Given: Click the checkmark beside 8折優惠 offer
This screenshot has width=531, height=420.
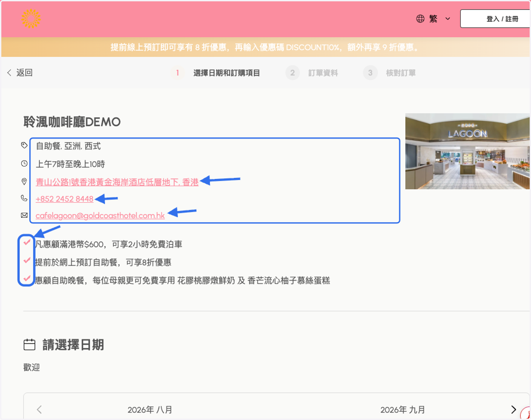Looking at the screenshot, I should [x=27, y=261].
